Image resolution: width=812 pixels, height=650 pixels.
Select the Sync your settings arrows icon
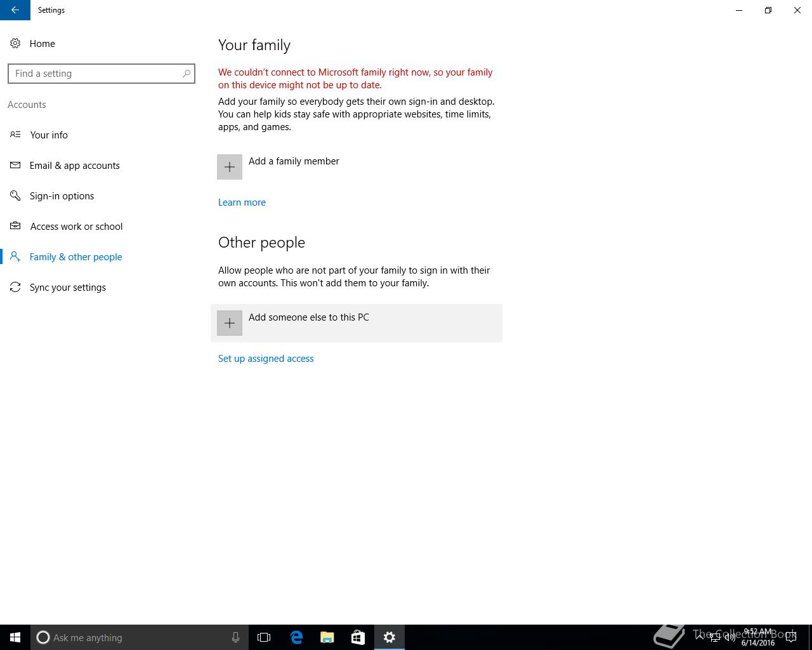pos(15,287)
